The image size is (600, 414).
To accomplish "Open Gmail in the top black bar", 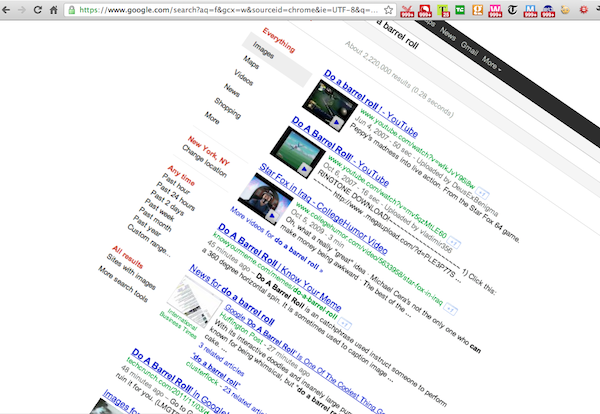I will click(x=469, y=48).
